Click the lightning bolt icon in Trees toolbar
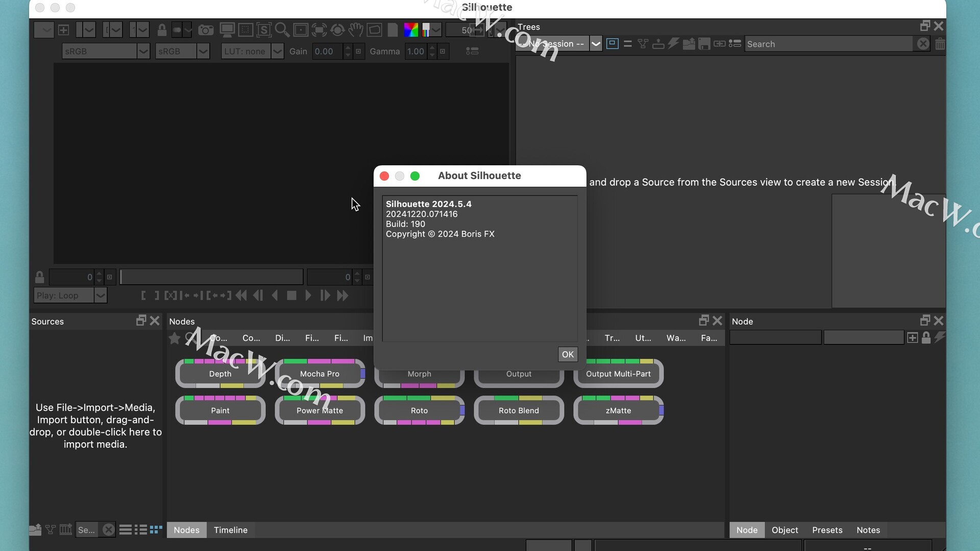This screenshot has height=551, width=980. pyautogui.click(x=674, y=44)
